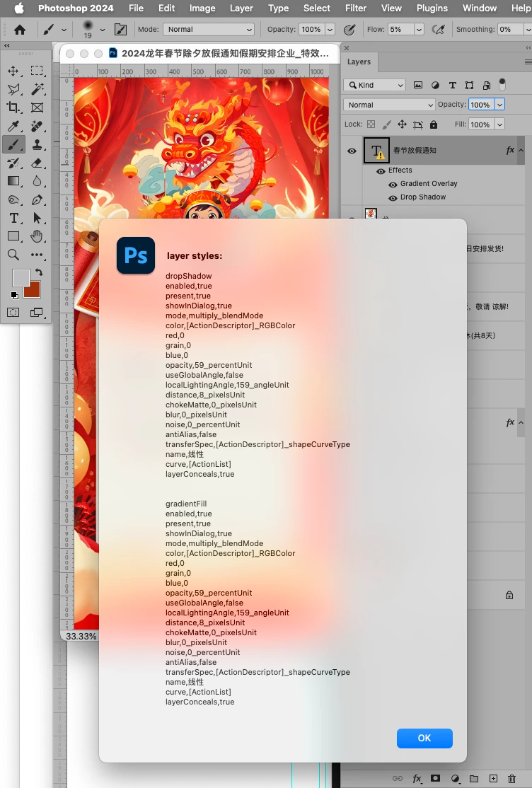Select the Gradient tool
The width and height of the screenshot is (532, 788).
[13, 181]
